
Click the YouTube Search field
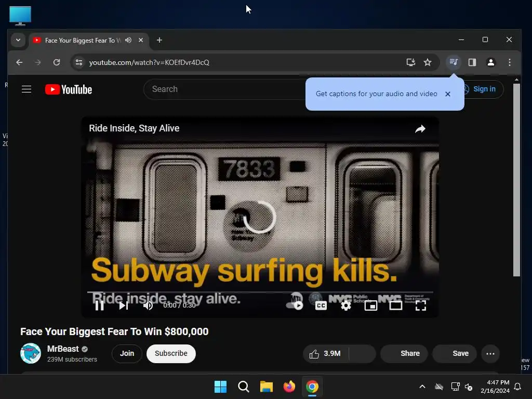[x=225, y=89]
